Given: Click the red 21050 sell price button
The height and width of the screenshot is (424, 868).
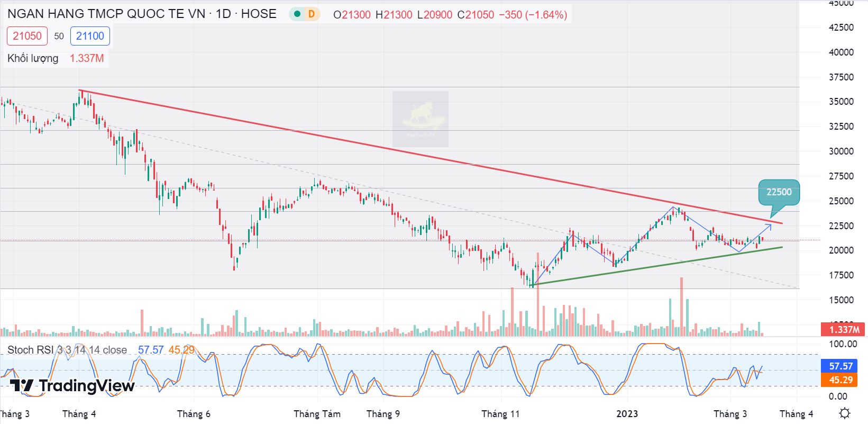Looking at the screenshot, I should pos(28,36).
